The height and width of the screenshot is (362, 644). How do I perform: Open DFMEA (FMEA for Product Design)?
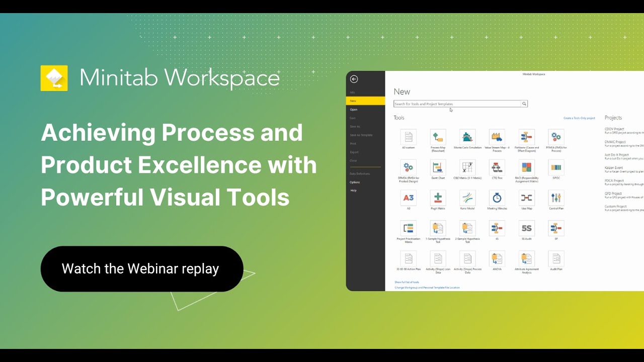408,167
